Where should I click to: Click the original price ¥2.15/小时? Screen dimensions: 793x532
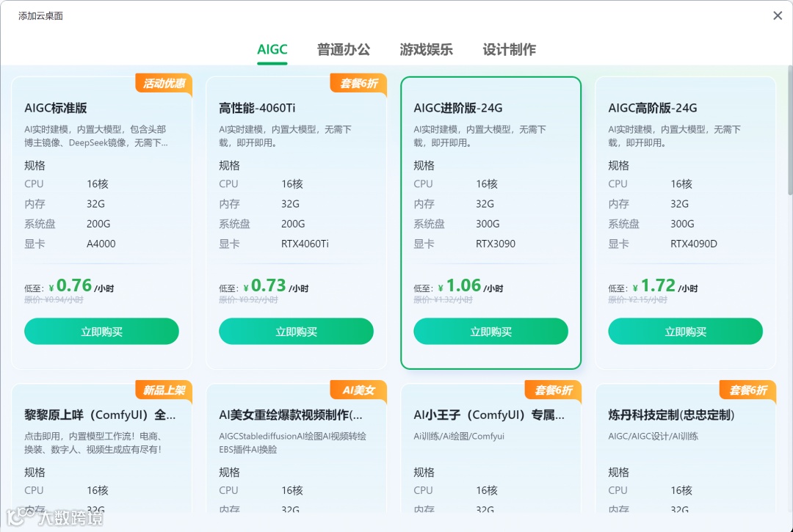click(638, 299)
